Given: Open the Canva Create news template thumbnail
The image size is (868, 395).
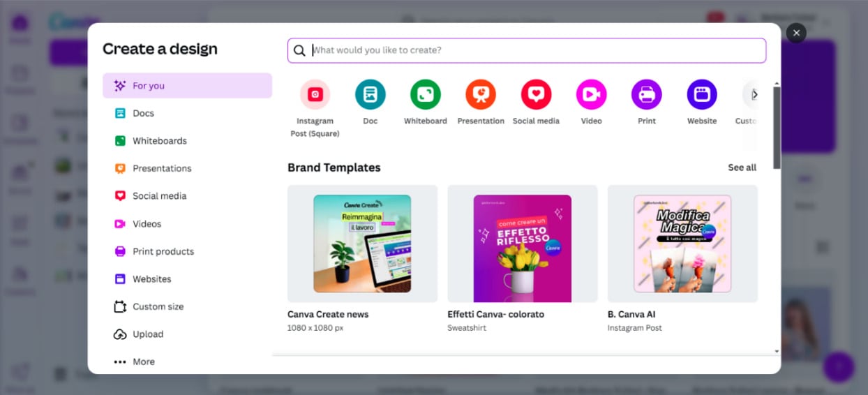Looking at the screenshot, I should click(x=362, y=244).
